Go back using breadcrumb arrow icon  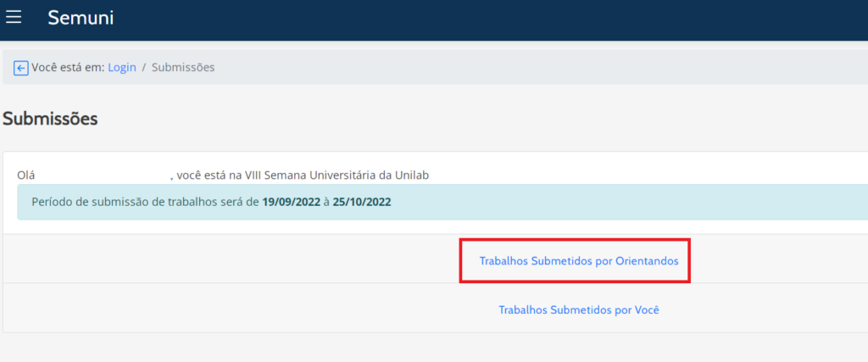(21, 68)
